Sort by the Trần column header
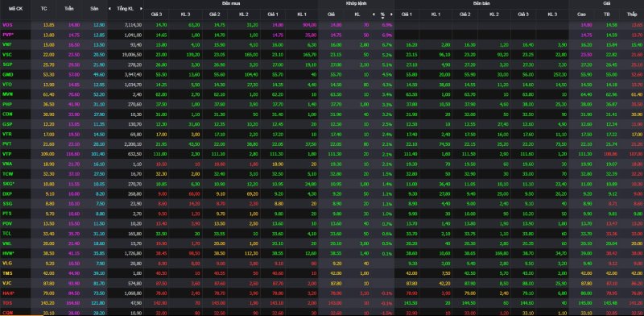Screen dimensions: 644x316 (69, 9)
